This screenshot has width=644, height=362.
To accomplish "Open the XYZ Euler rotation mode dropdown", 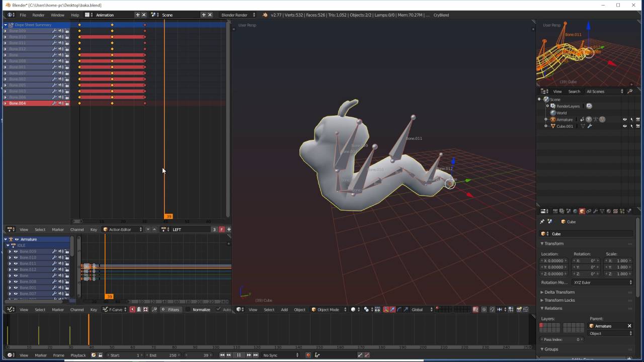I will (x=602, y=283).
